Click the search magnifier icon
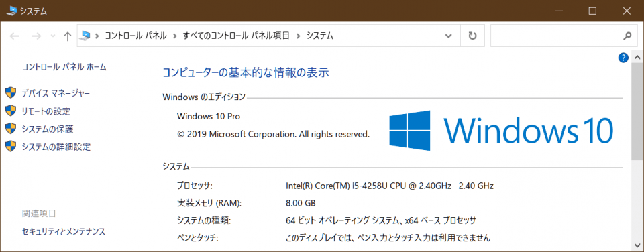The height and width of the screenshot is (252, 644). (627, 36)
